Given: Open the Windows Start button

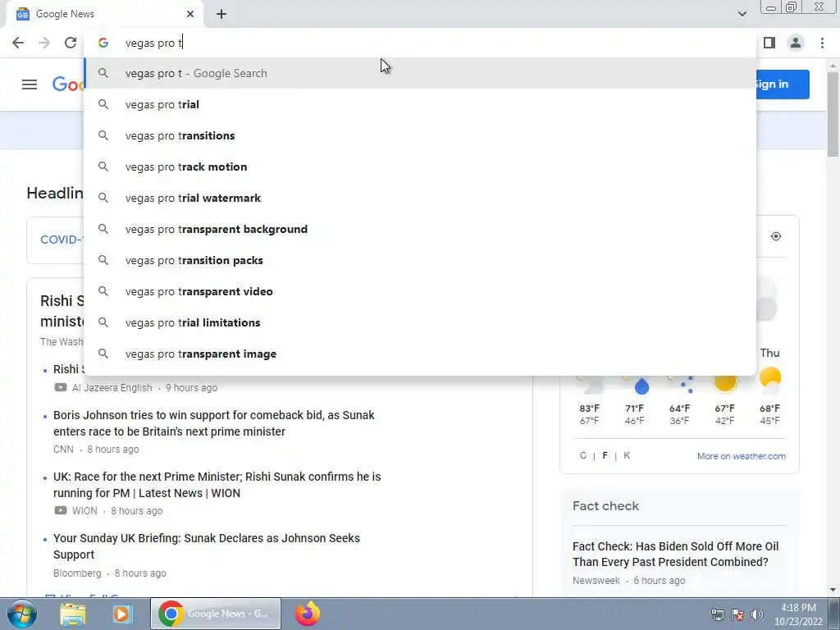Looking at the screenshot, I should (22, 614).
